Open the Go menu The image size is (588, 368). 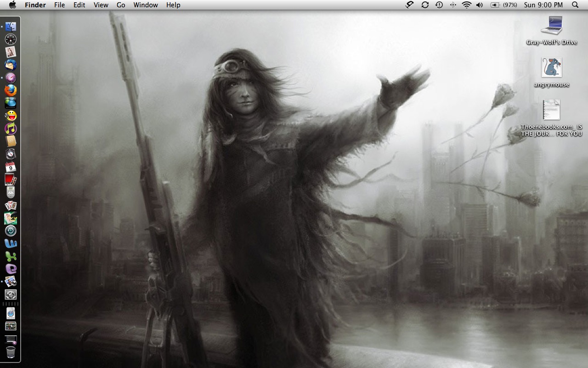tap(121, 5)
